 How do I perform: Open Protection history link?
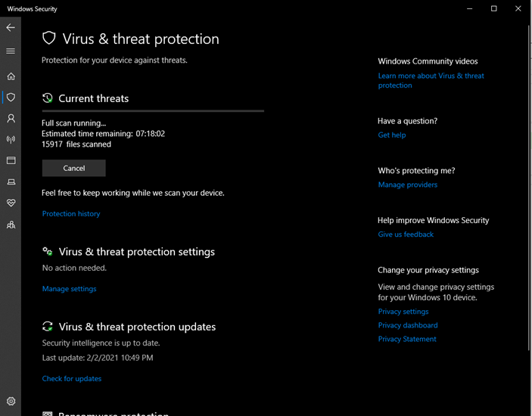click(71, 213)
